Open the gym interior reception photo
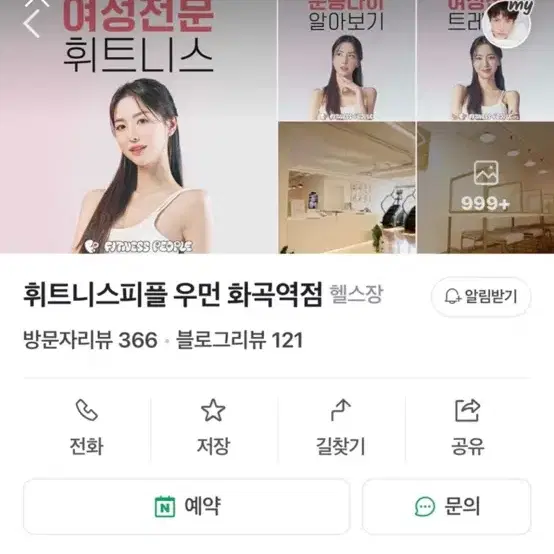The height and width of the screenshot is (554, 554). [x=347, y=188]
